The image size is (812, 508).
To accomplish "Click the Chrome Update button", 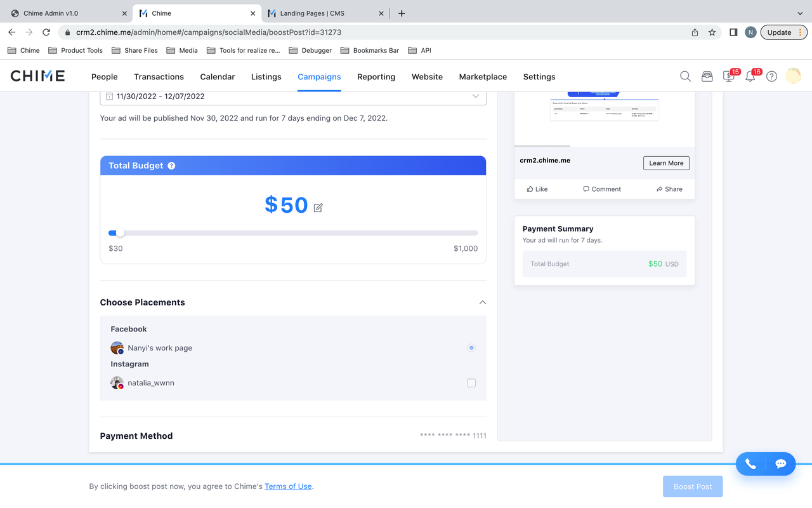I will coord(779,32).
